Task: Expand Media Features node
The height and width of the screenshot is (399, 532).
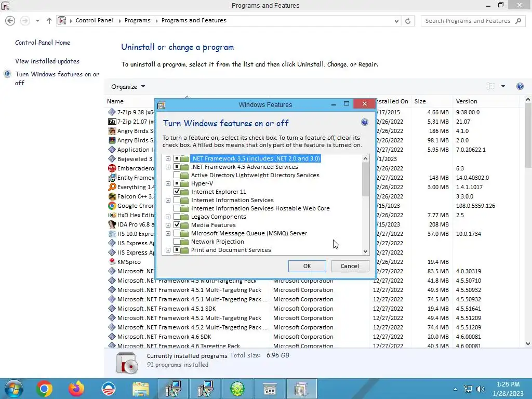Action: point(168,225)
